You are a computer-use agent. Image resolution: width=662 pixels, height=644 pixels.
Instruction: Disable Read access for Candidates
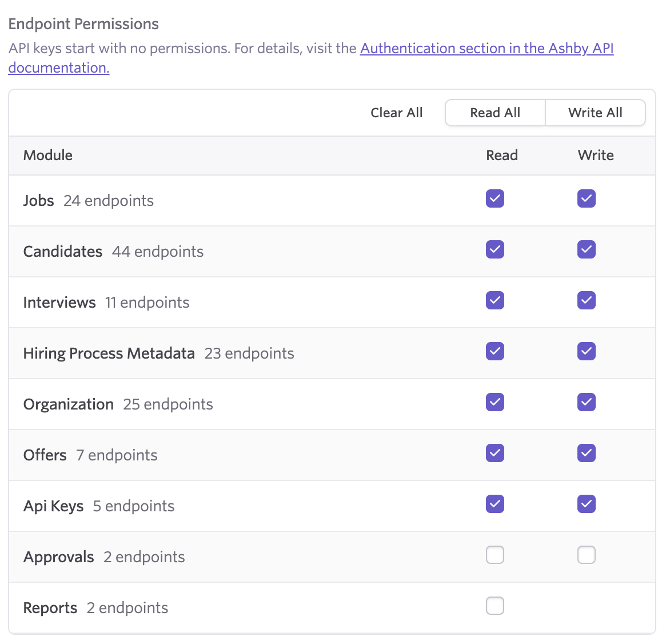(x=495, y=249)
